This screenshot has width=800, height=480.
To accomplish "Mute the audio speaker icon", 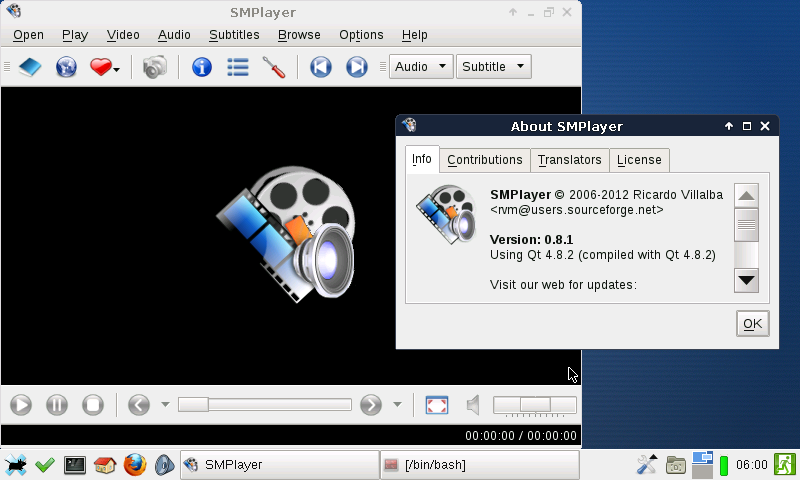I will (473, 405).
